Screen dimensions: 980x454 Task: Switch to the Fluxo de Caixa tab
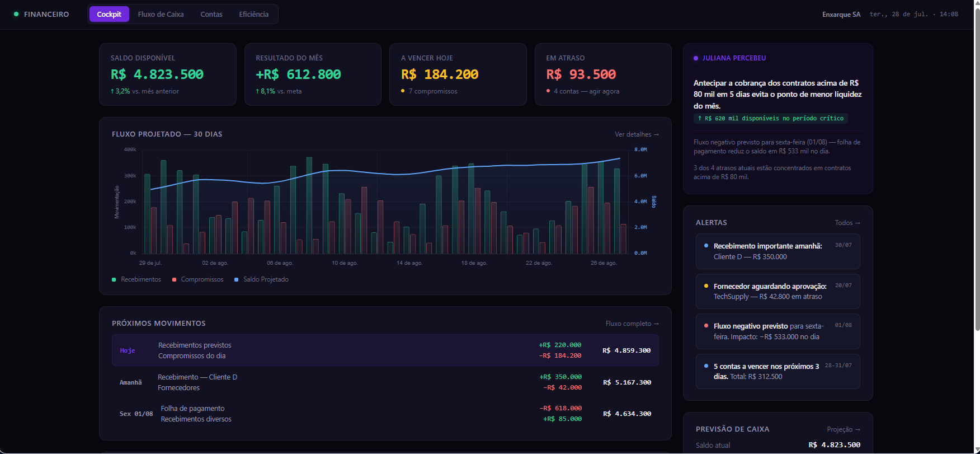(161, 14)
